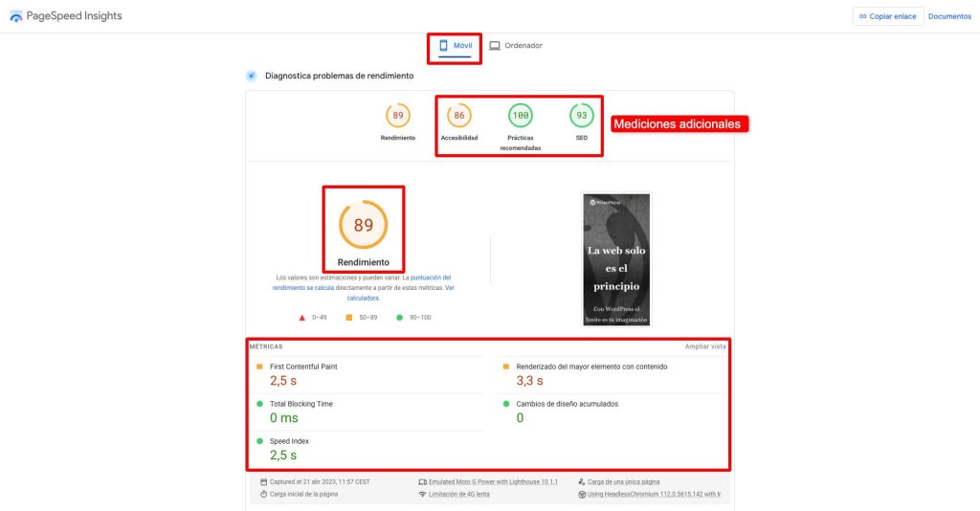Select the 93 SEO score gauge
The image size is (980, 511).
pos(581,116)
